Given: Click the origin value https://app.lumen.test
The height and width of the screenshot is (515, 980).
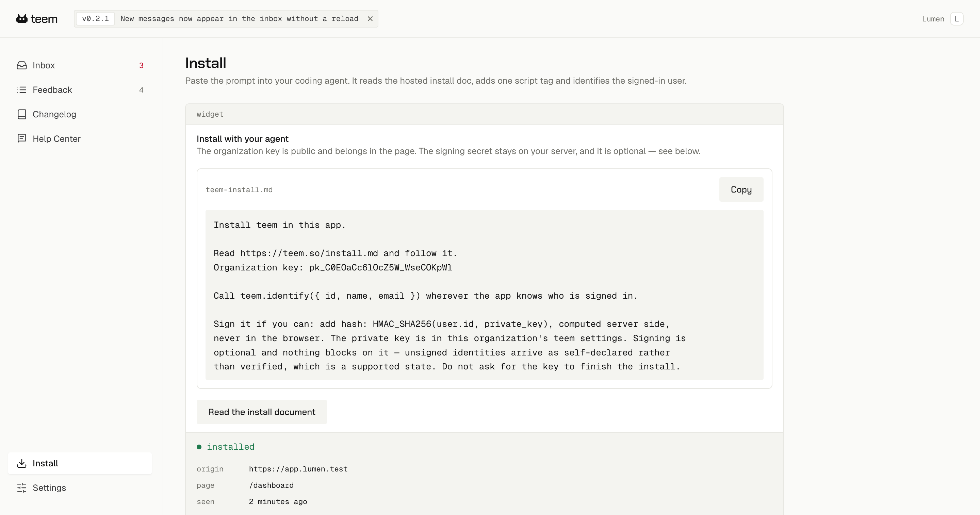Looking at the screenshot, I should tap(298, 469).
